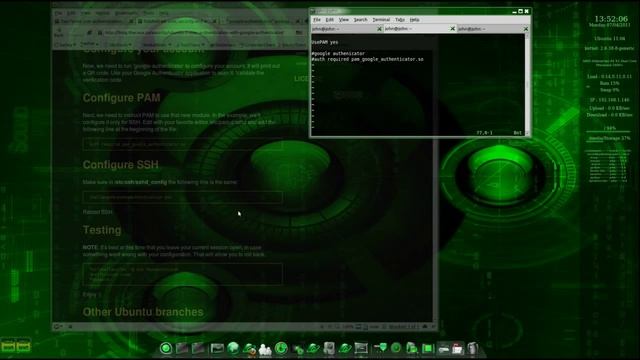Click the code box under Configure SSH
Image resolution: width=640 pixels, height=360 pixels.
[182, 197]
